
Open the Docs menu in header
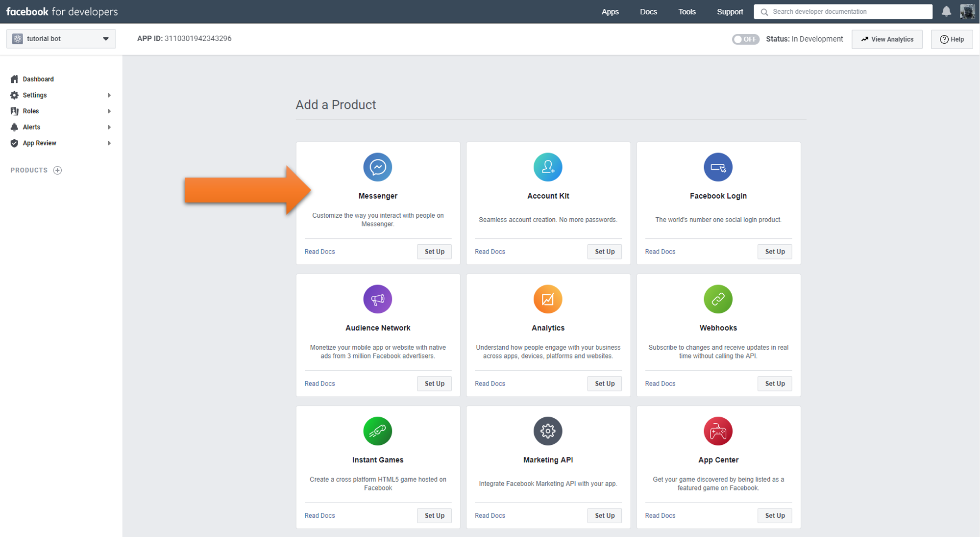click(x=648, y=12)
